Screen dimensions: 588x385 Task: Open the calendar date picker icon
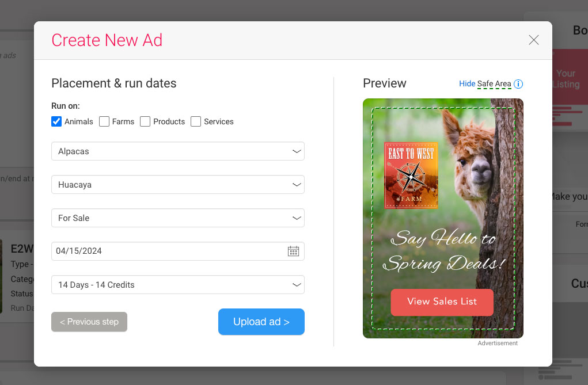[293, 251]
